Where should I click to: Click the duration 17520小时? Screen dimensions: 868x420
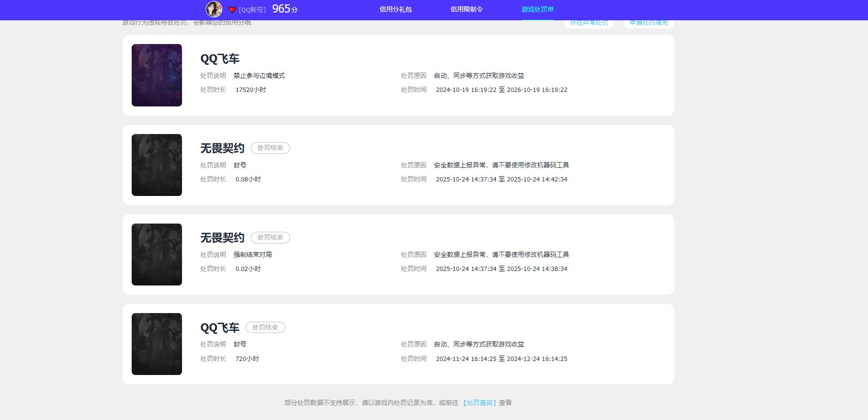click(x=251, y=90)
